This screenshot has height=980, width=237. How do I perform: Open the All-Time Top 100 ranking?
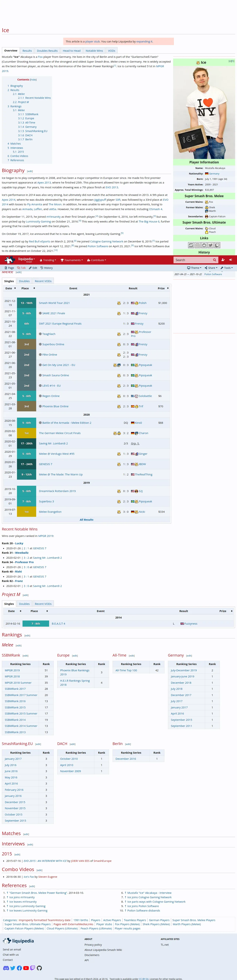(x=126, y=671)
